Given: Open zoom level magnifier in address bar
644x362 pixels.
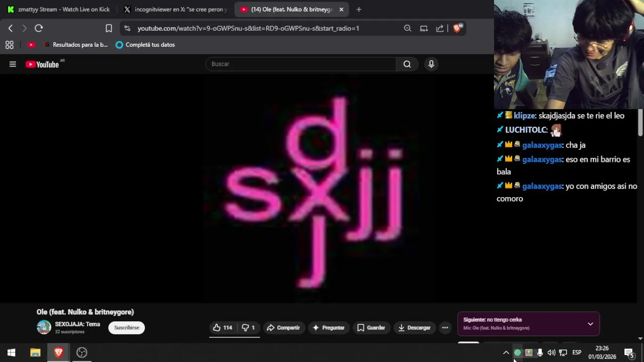Looking at the screenshot, I should coord(408,28).
